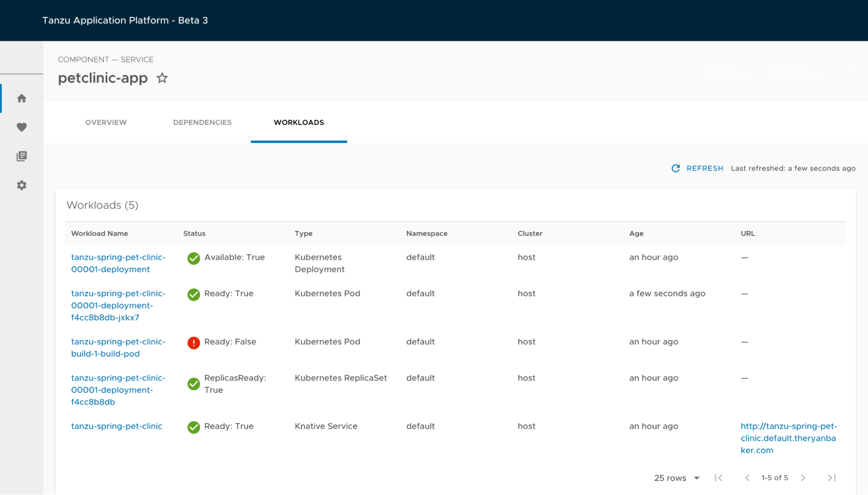Image resolution: width=868 pixels, height=495 pixels.
Task: Go to next page of workloads
Action: click(x=803, y=478)
